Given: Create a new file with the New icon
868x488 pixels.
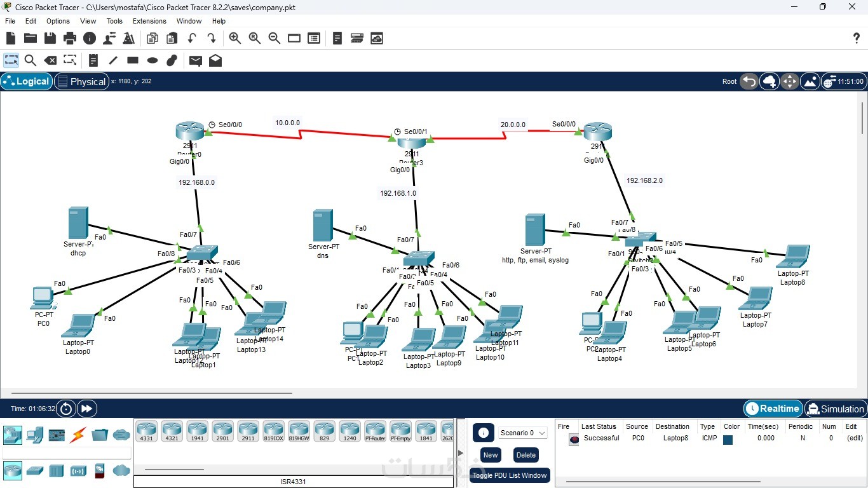Looking at the screenshot, I should click(x=11, y=39).
